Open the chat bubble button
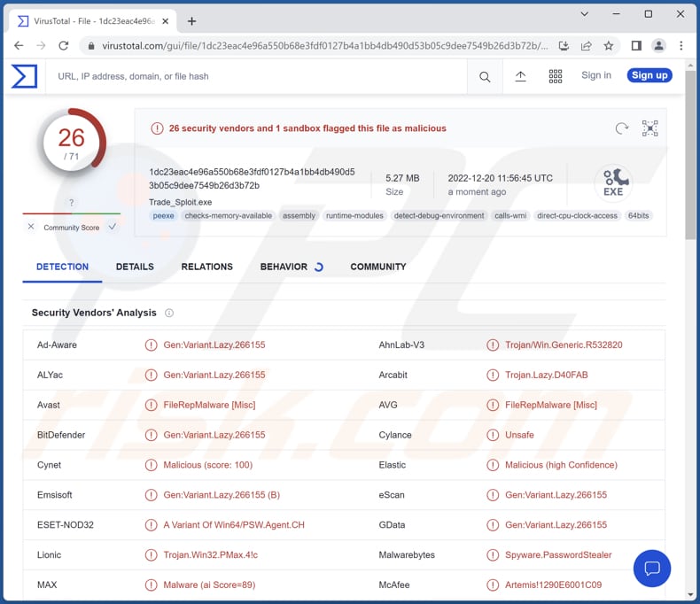Screen dimensions: 700x604 click(x=652, y=568)
